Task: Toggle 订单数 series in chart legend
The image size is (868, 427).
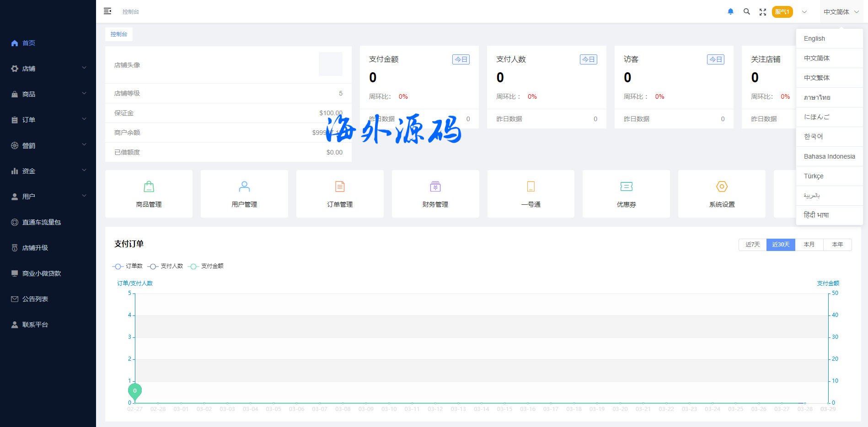Action: [128, 266]
